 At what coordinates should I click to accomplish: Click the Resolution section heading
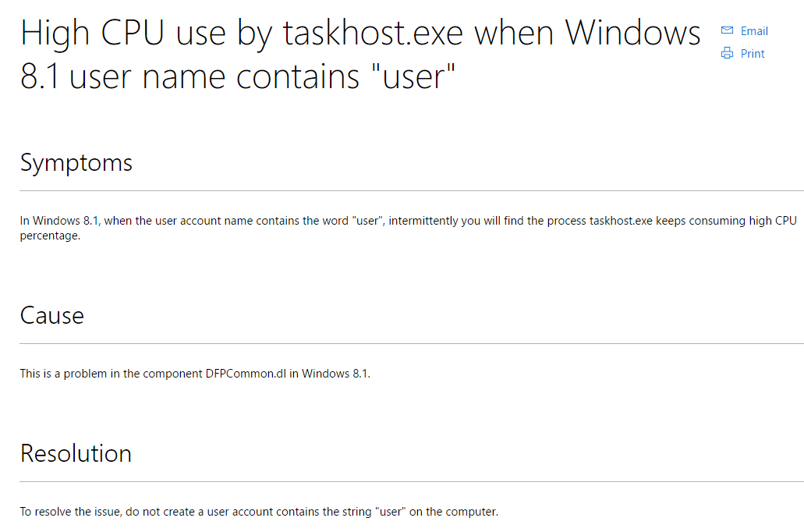(76, 453)
